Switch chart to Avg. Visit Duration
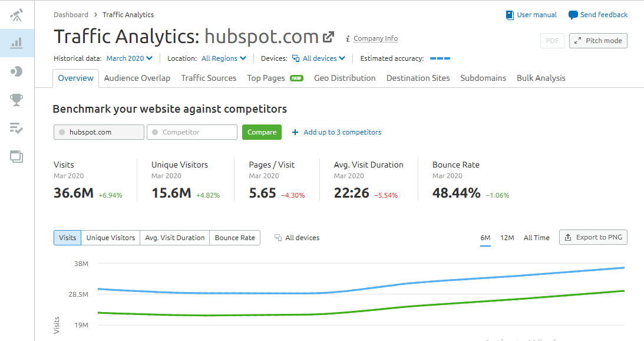Screen dimensions: 644x341 [174, 238]
